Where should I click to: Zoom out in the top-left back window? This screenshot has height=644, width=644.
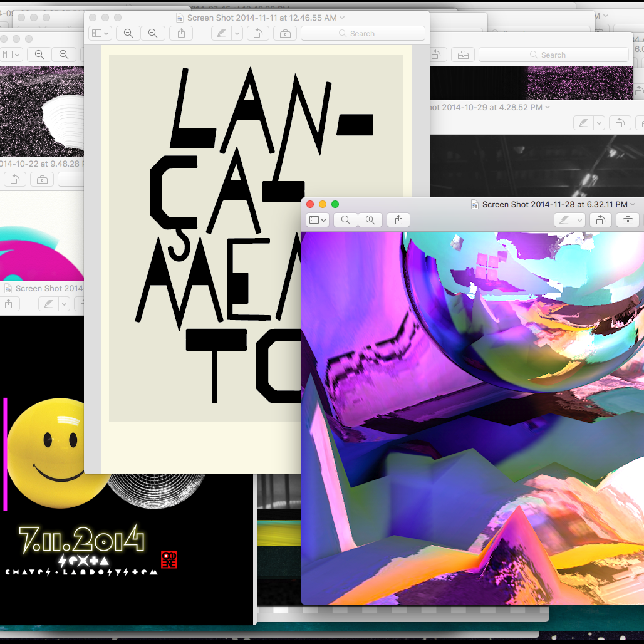coord(39,55)
